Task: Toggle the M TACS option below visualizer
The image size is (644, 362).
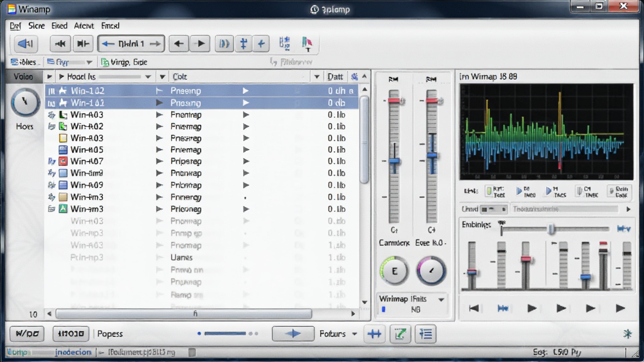Action: pos(556,192)
